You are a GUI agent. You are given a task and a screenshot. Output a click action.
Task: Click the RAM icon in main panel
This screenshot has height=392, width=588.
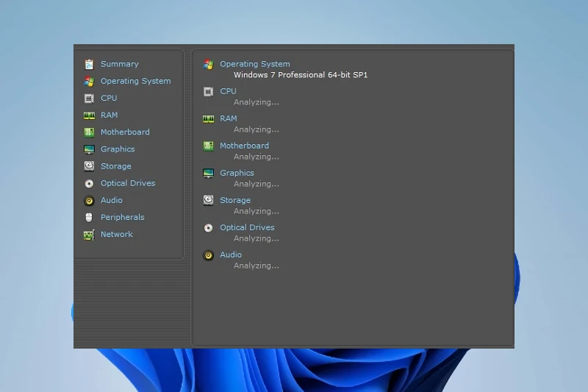point(208,119)
